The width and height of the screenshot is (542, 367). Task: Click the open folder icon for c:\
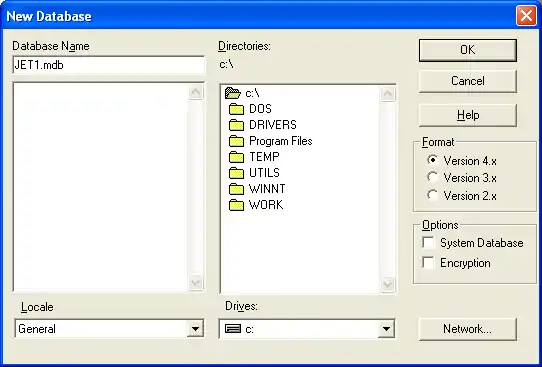pyautogui.click(x=232, y=93)
